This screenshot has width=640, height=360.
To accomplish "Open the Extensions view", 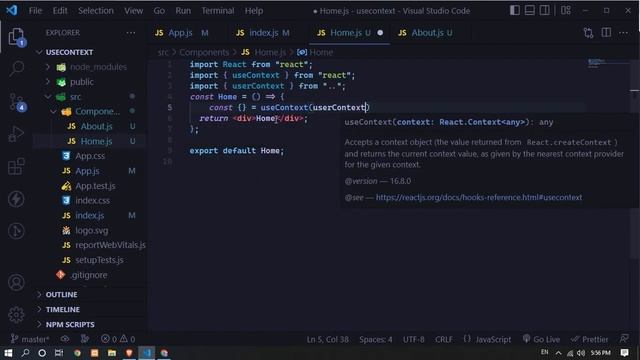I will 16,166.
